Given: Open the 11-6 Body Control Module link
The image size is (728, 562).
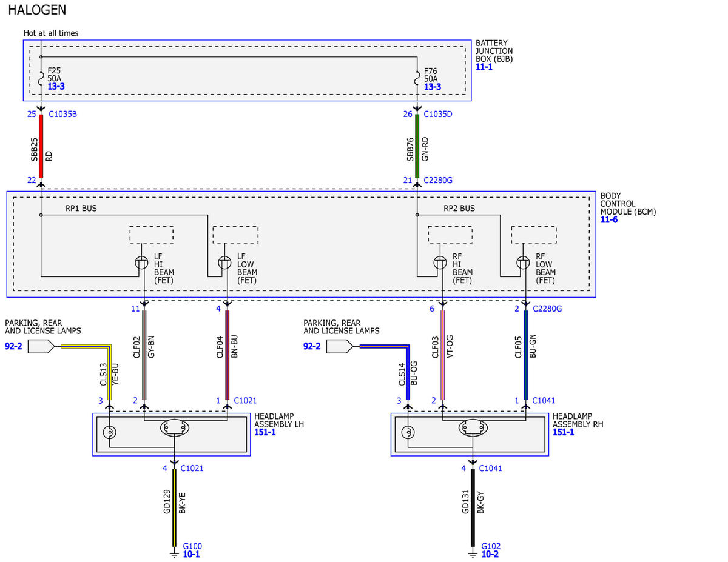Looking at the screenshot, I should 609,219.
